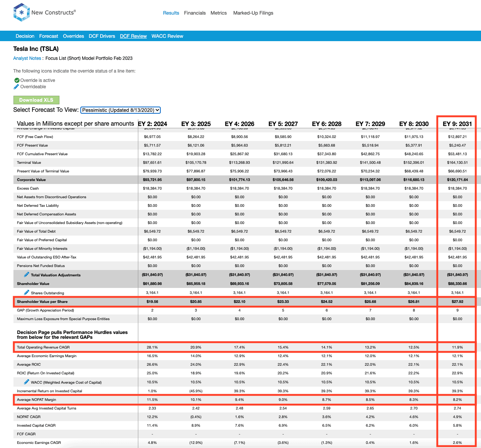Open the Analyst Notes link
This screenshot has height=448, width=481.
pyautogui.click(x=27, y=58)
